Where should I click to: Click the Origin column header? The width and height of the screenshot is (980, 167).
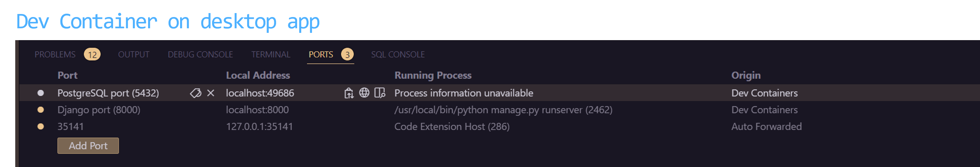(746, 75)
